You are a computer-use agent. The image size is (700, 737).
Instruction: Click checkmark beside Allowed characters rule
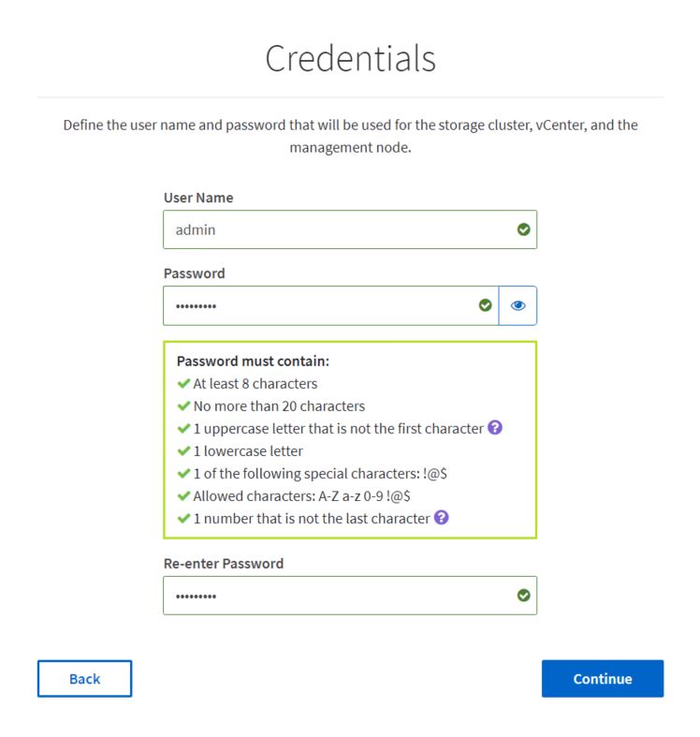[184, 495]
